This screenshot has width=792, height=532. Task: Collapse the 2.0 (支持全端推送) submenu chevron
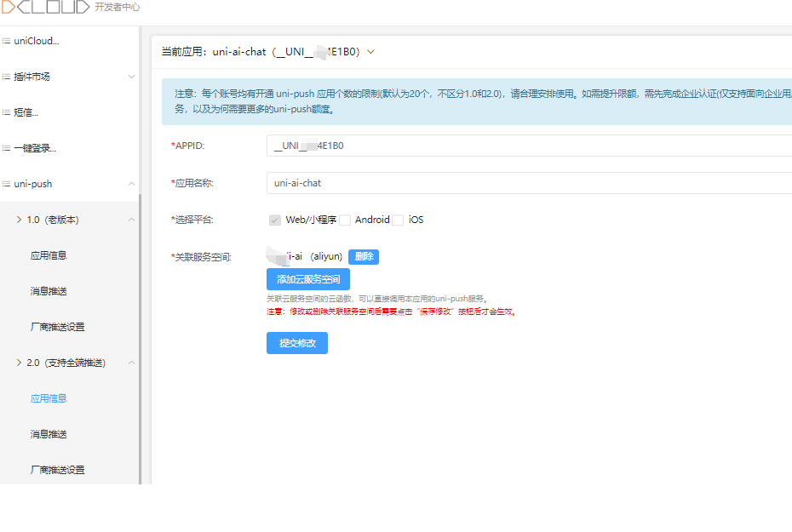click(131, 363)
